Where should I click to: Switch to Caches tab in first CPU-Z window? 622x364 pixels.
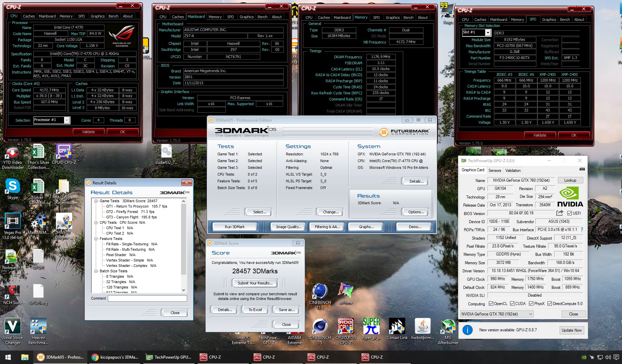pyautogui.click(x=29, y=16)
